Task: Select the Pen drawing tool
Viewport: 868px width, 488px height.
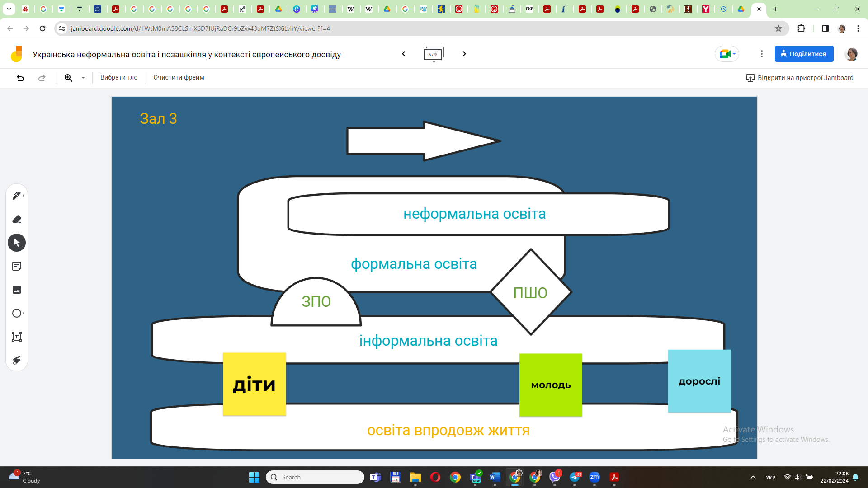Action: 16,196
